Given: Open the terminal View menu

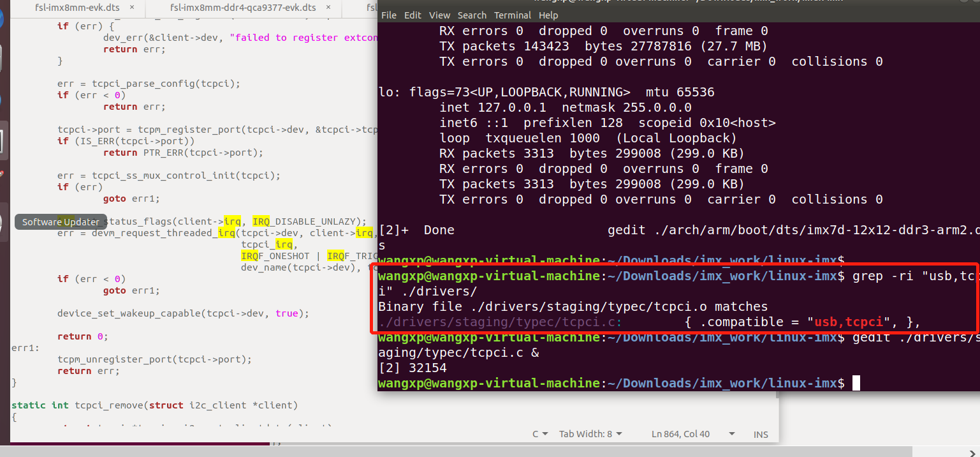Looking at the screenshot, I should (x=440, y=15).
